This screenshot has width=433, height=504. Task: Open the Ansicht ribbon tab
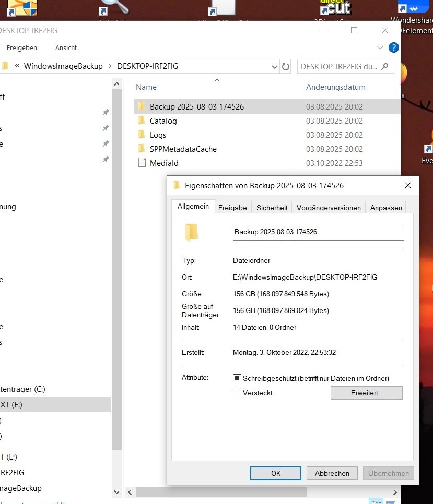(66, 47)
